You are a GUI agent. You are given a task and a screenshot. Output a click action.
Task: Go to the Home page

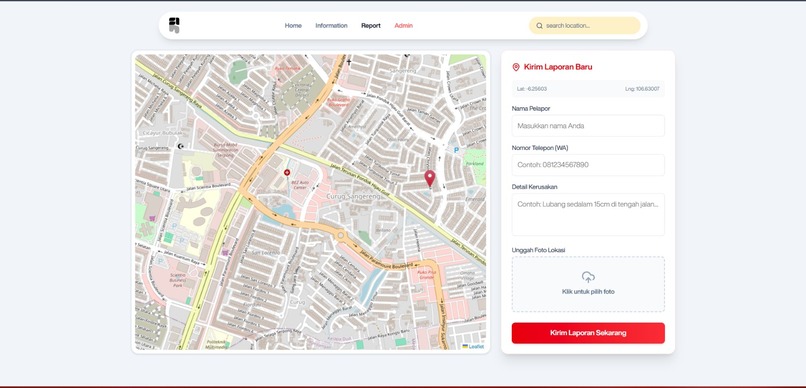click(x=293, y=26)
